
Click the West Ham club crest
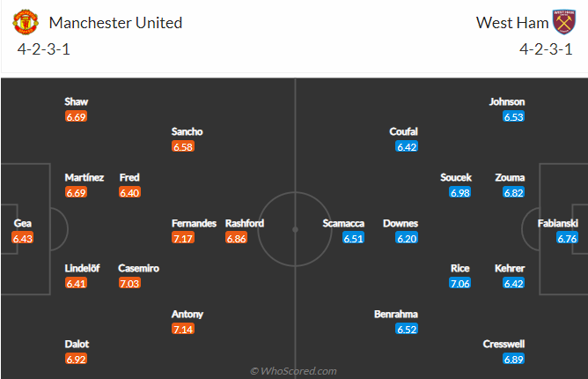(562, 22)
